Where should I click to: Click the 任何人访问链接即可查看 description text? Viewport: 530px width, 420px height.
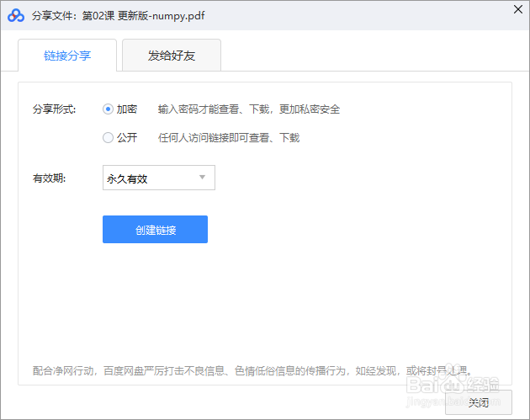coord(229,138)
